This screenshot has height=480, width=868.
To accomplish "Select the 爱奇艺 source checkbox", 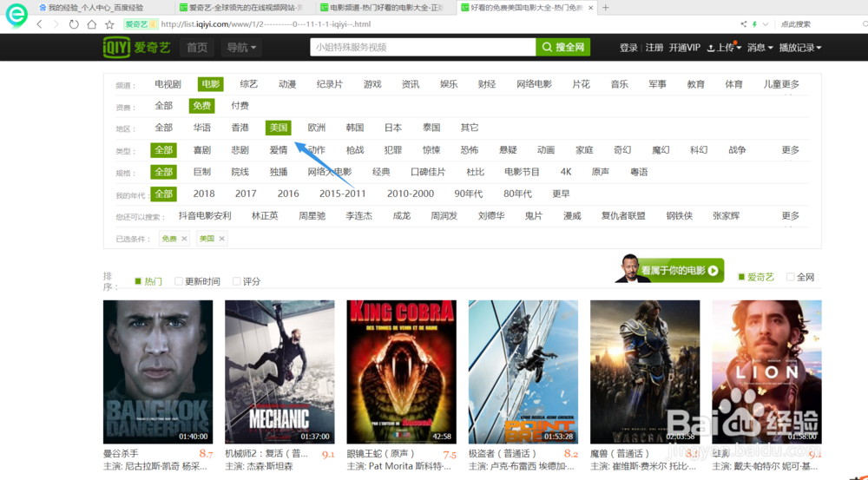I will [741, 277].
